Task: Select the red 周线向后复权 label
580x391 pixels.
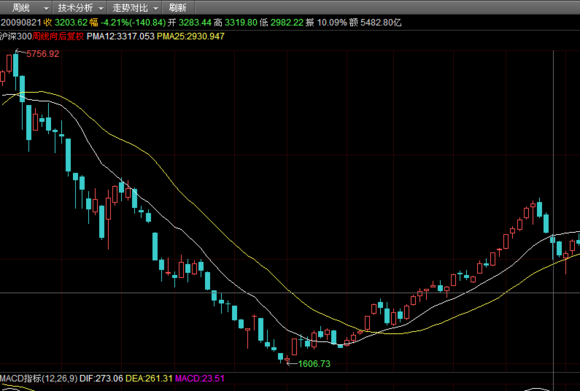Action: coord(58,37)
